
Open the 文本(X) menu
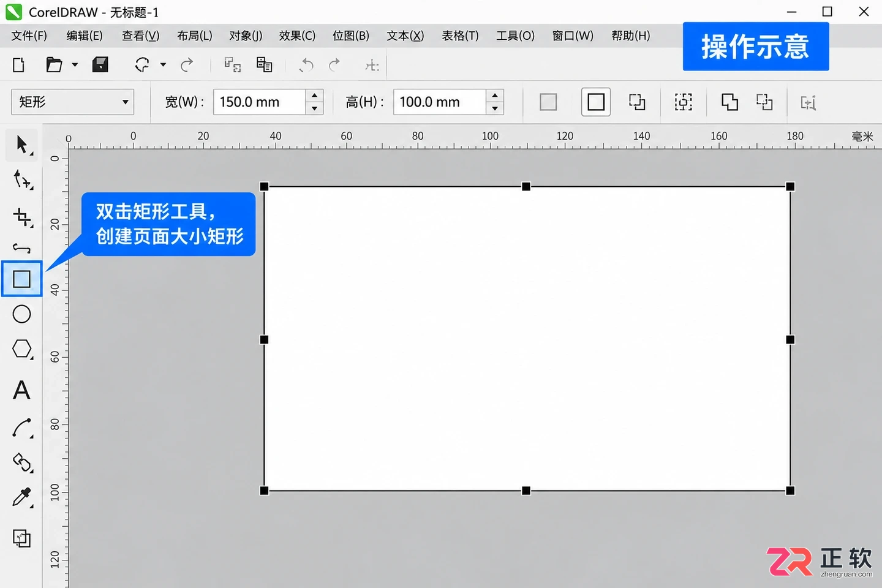point(405,36)
